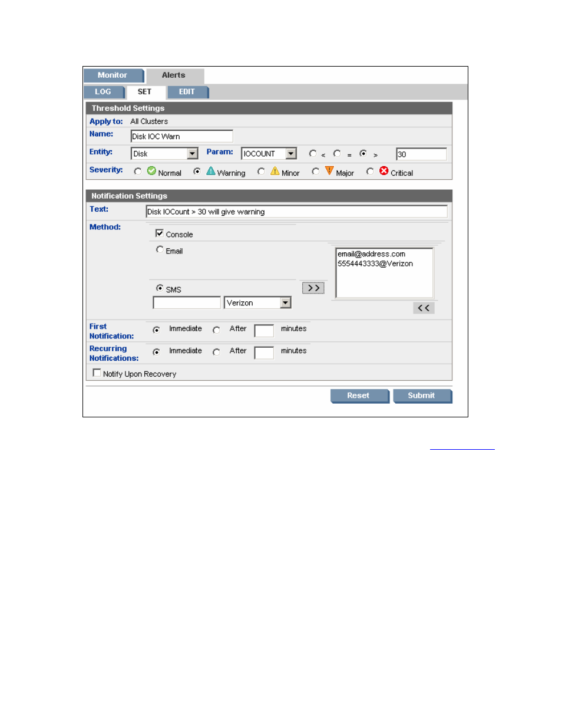Choose the greater-than comparison radio button
The width and height of the screenshot is (562, 728).
click(363, 153)
